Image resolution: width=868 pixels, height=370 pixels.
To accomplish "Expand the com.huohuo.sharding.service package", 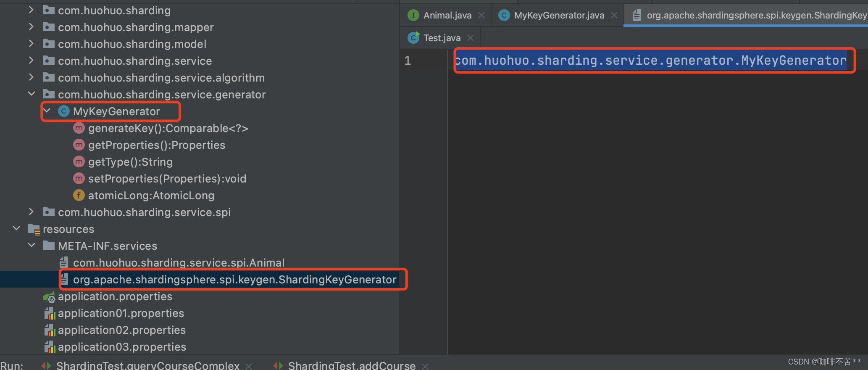I will point(31,60).
